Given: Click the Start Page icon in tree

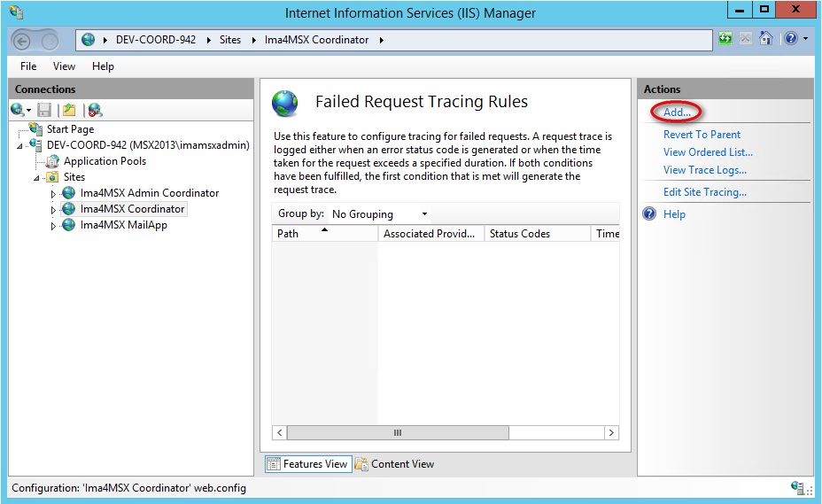Looking at the screenshot, I should pos(35,128).
